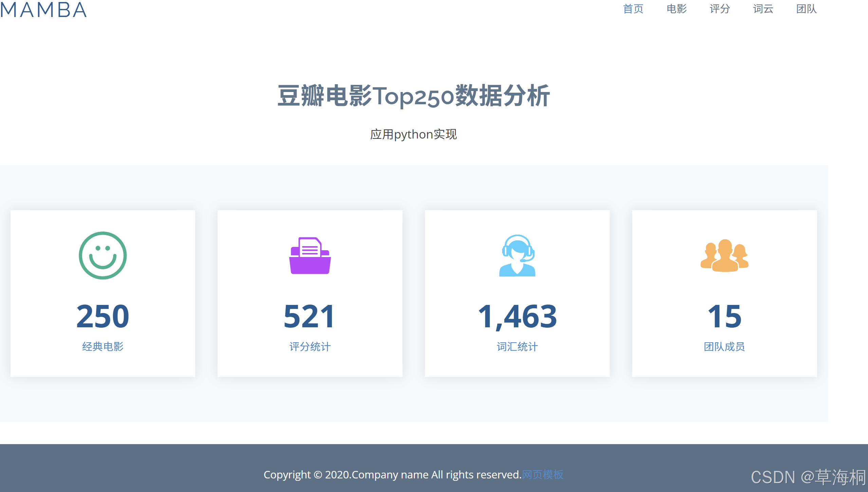
Task: Click the orange team members icon
Action: [724, 255]
